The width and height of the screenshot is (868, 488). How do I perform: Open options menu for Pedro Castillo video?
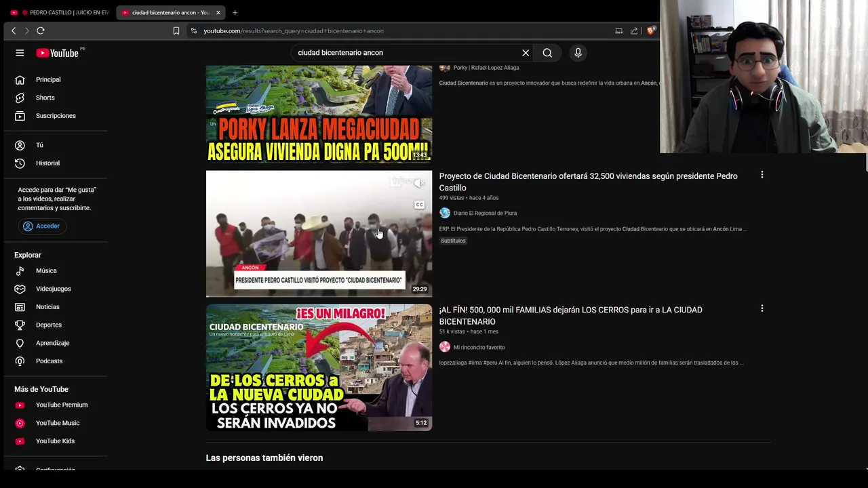(762, 175)
